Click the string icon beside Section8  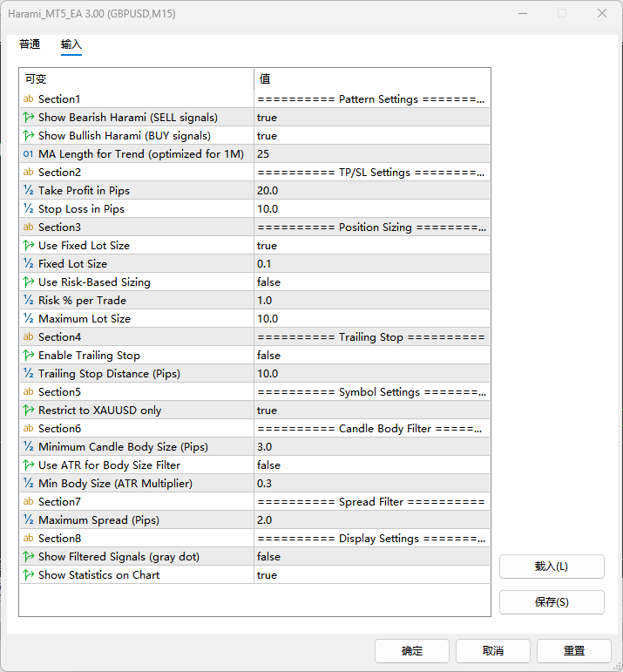coord(29,539)
